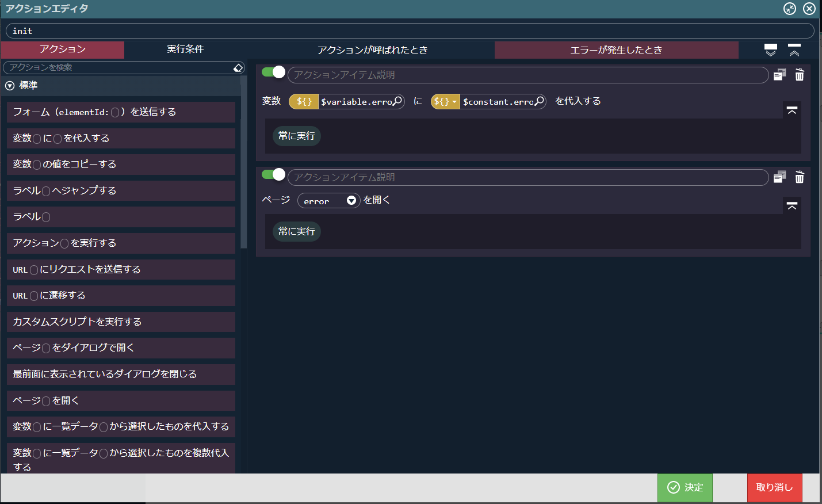Delete the first variable assignment action item
This screenshot has height=504, width=822.
point(800,75)
